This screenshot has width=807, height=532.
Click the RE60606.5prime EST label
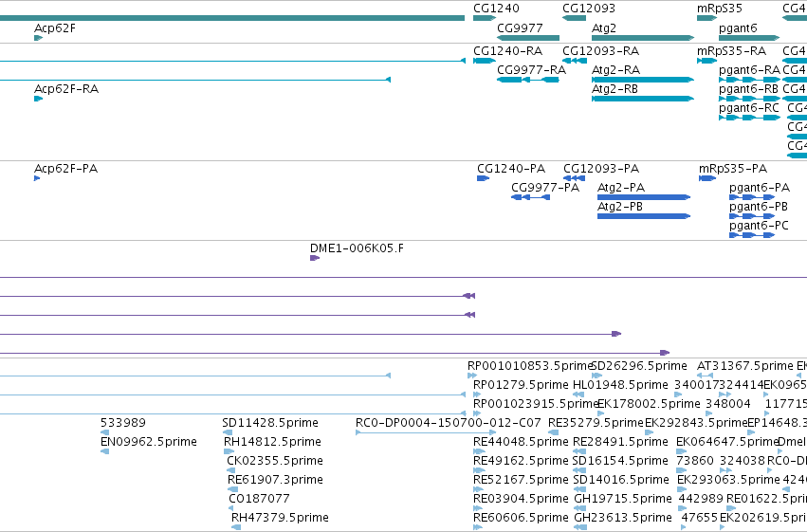coord(521,518)
